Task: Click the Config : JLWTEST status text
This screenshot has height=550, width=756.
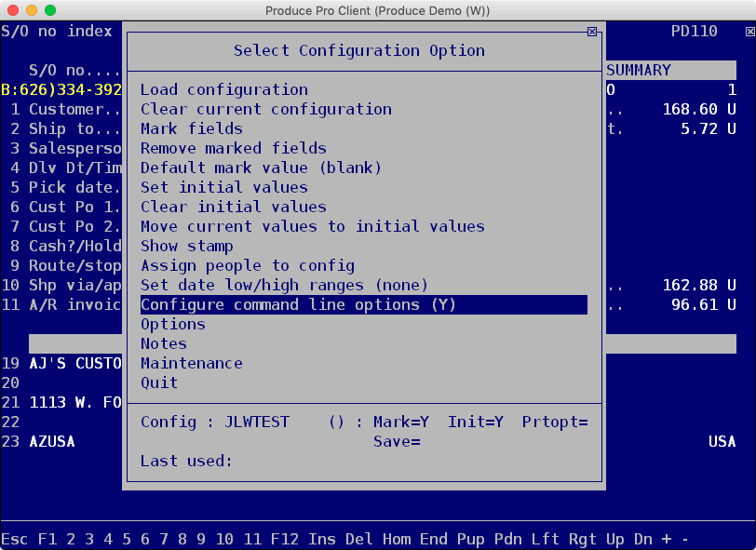Action: point(215,423)
